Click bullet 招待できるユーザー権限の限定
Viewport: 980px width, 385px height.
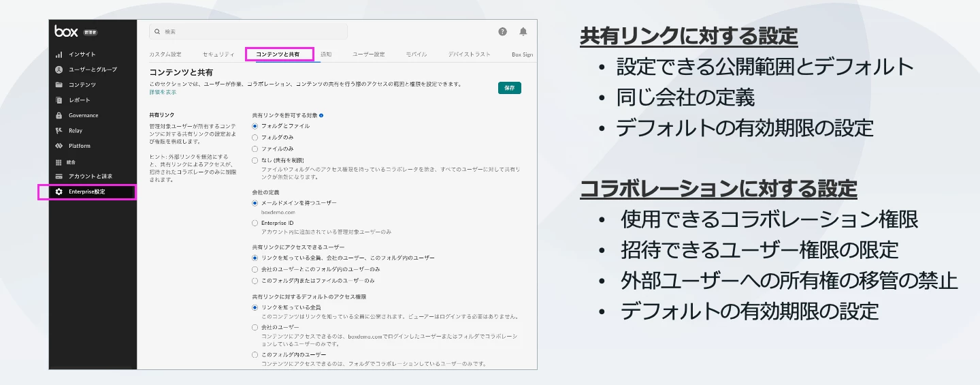point(759,250)
